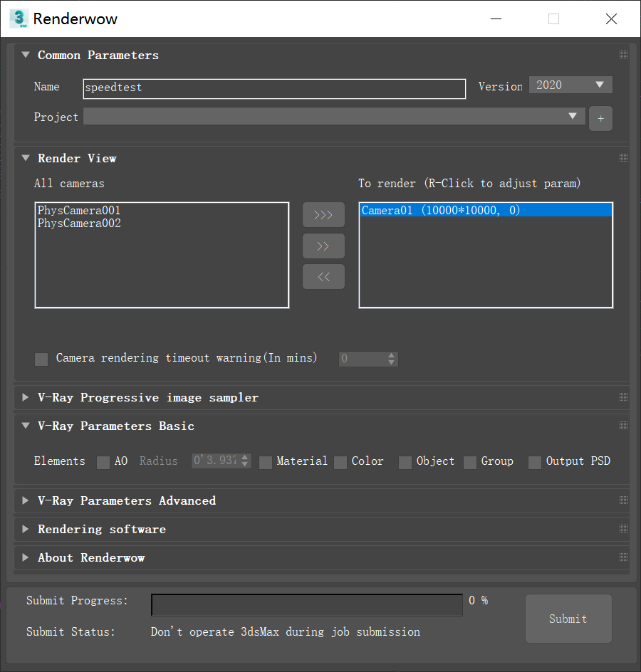Screen dimensions: 641x672
Task: Open the Project dropdown list
Action: pos(335,116)
